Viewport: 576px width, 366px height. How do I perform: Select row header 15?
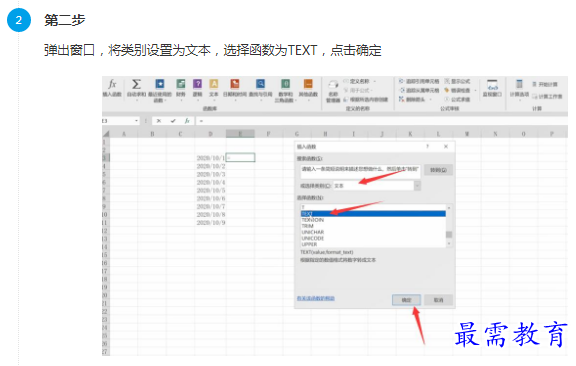(105, 255)
